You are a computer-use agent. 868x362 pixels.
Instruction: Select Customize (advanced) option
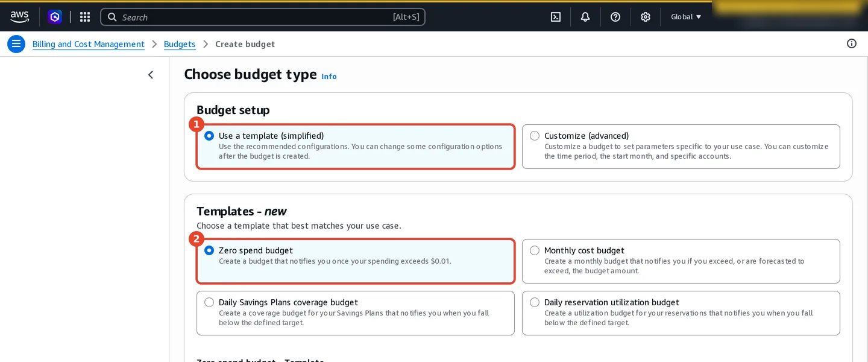(681, 147)
